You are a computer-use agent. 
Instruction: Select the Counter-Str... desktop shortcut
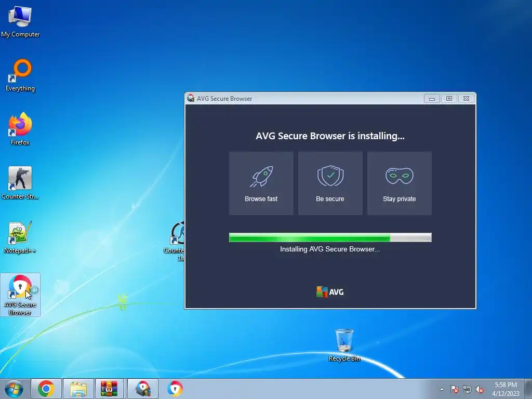[x=20, y=183]
